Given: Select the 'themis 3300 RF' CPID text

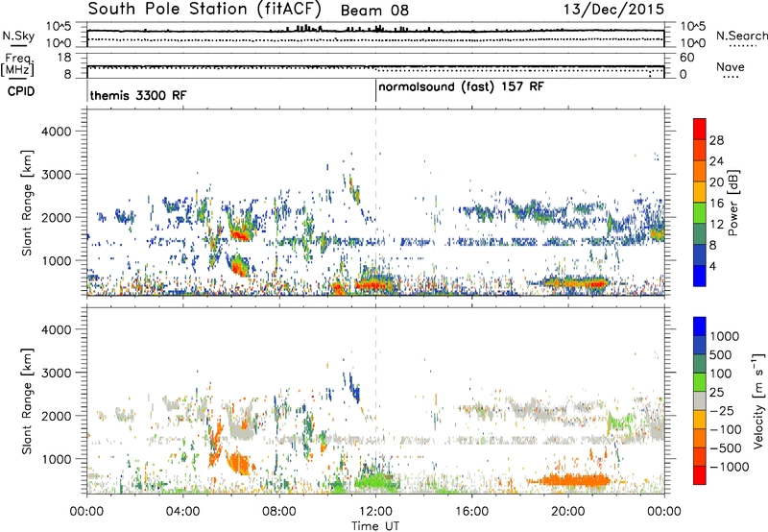Looking at the screenshot, I should pyautogui.click(x=138, y=95).
